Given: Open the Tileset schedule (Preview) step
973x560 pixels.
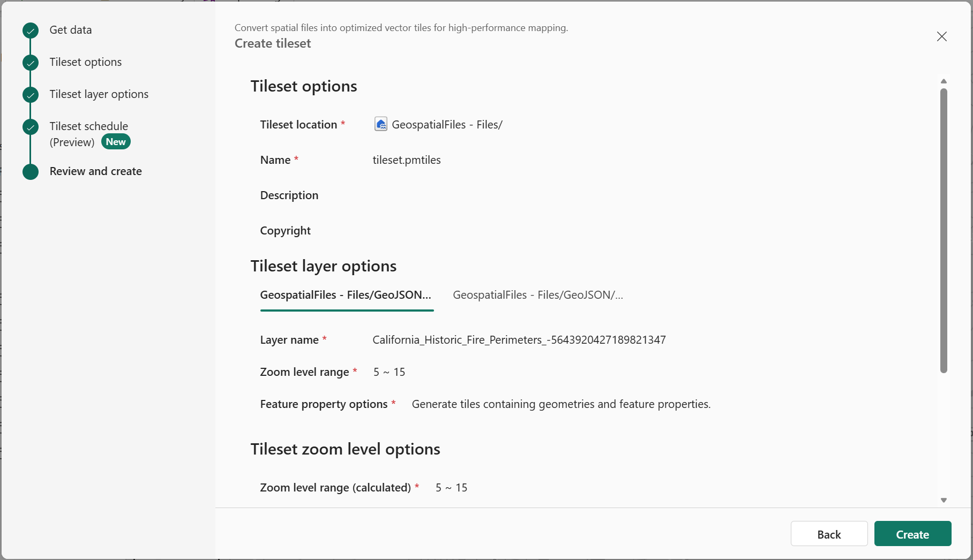Looking at the screenshot, I should pyautogui.click(x=89, y=134).
